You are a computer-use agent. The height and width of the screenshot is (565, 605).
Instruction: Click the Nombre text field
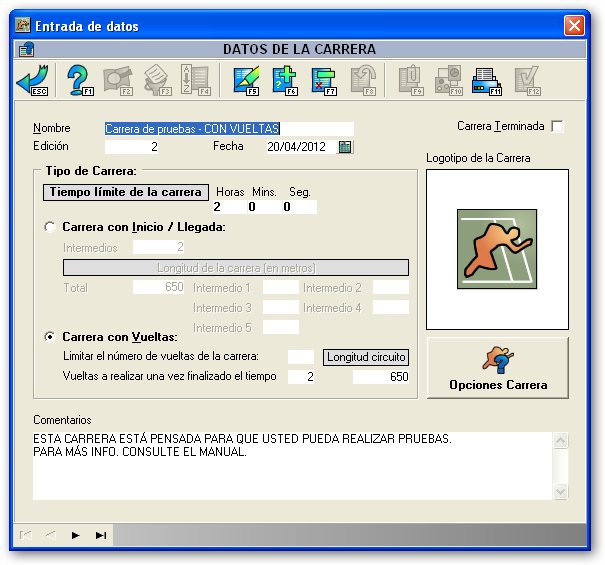pos(229,129)
